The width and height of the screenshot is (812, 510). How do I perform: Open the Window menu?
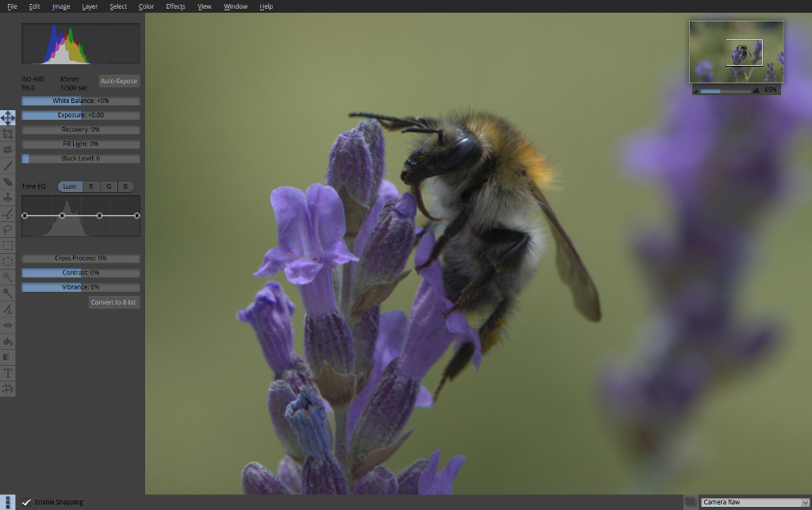[236, 6]
